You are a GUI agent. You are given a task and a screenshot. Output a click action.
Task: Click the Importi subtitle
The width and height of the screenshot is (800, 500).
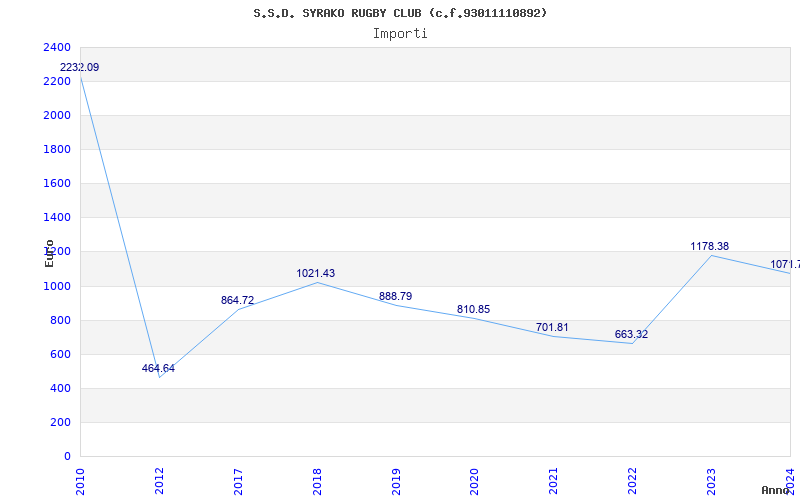click(x=400, y=34)
